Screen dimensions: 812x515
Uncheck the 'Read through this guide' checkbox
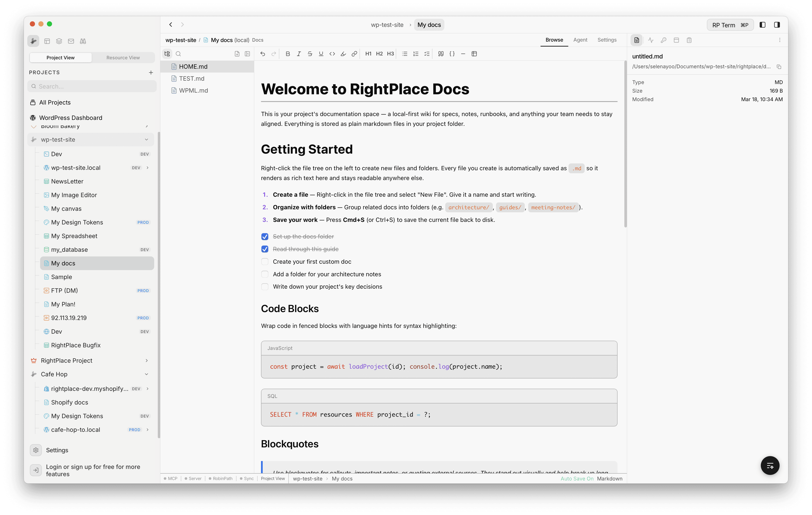(x=265, y=249)
